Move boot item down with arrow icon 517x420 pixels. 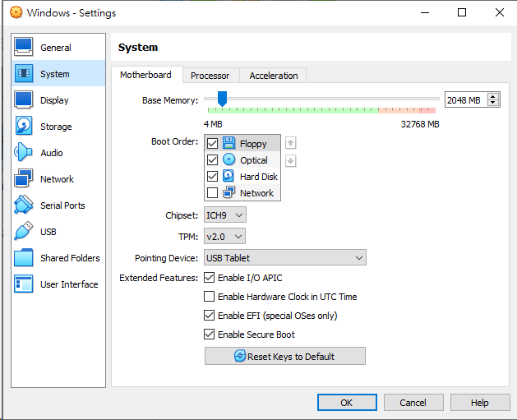click(x=290, y=160)
